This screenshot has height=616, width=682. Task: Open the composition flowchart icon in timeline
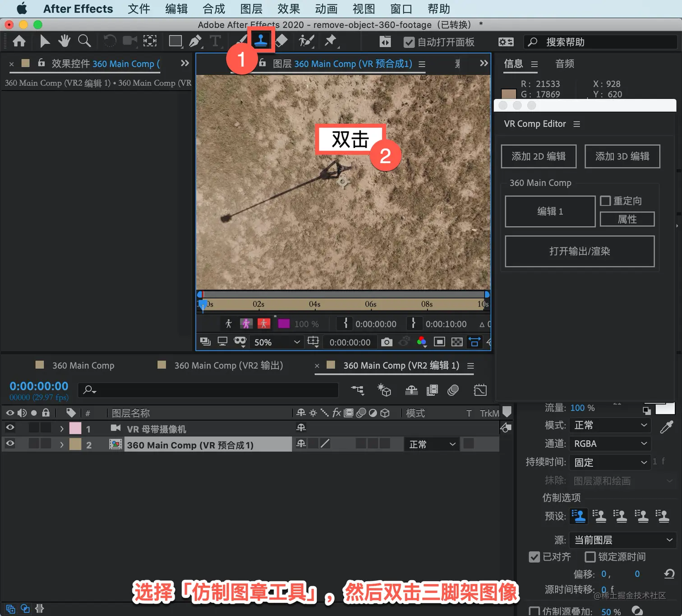coord(358,390)
